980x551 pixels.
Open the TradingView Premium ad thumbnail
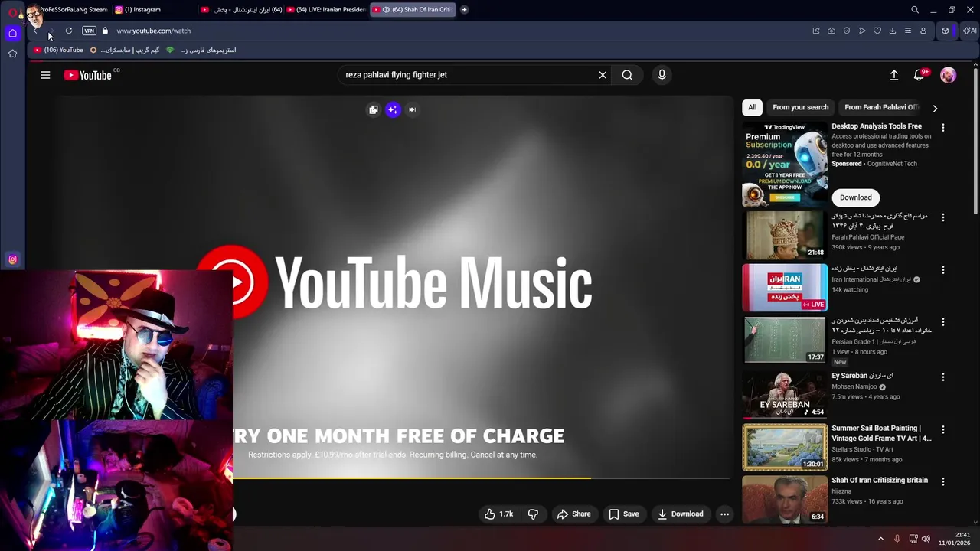785,164
